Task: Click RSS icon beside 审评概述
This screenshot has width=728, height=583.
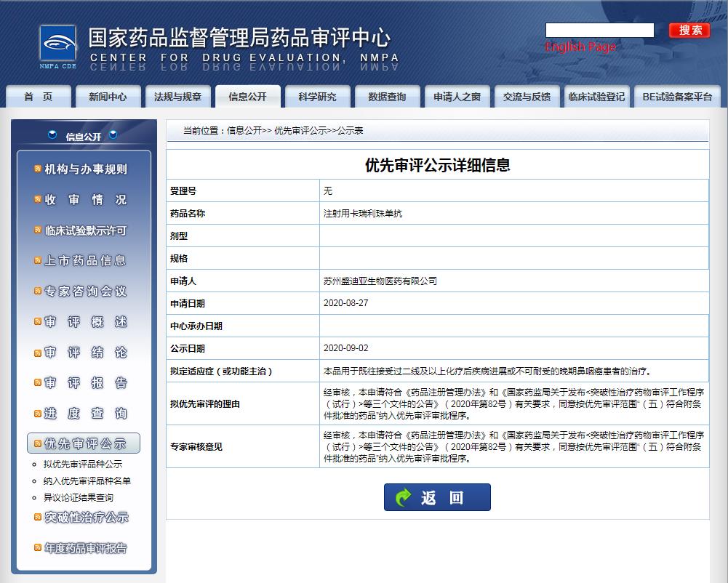Action: (x=38, y=321)
